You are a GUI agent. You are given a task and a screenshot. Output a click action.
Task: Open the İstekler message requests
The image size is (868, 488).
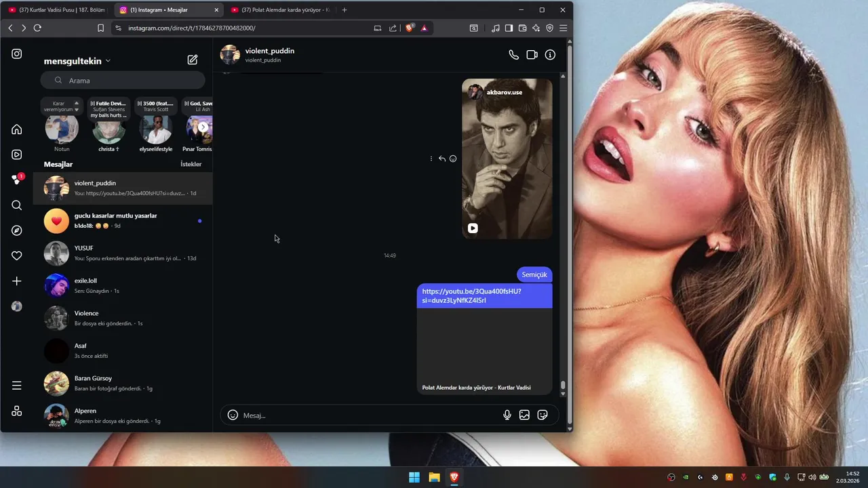[x=191, y=164]
